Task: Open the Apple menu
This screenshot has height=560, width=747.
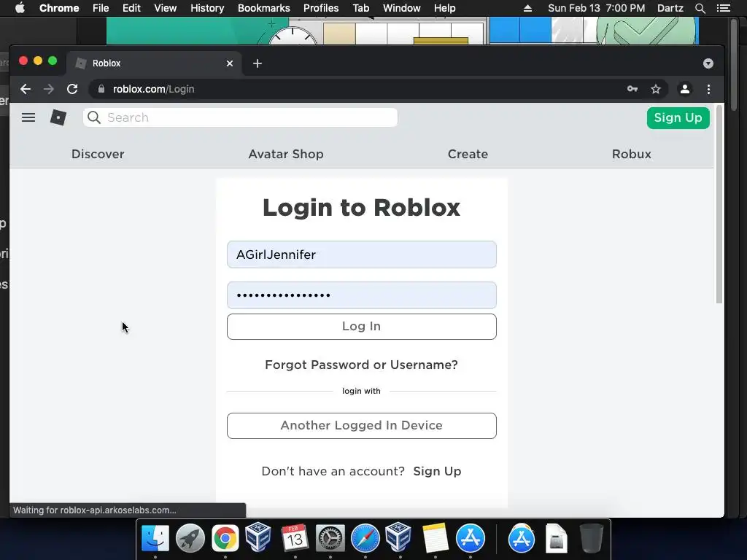Action: 20,8
